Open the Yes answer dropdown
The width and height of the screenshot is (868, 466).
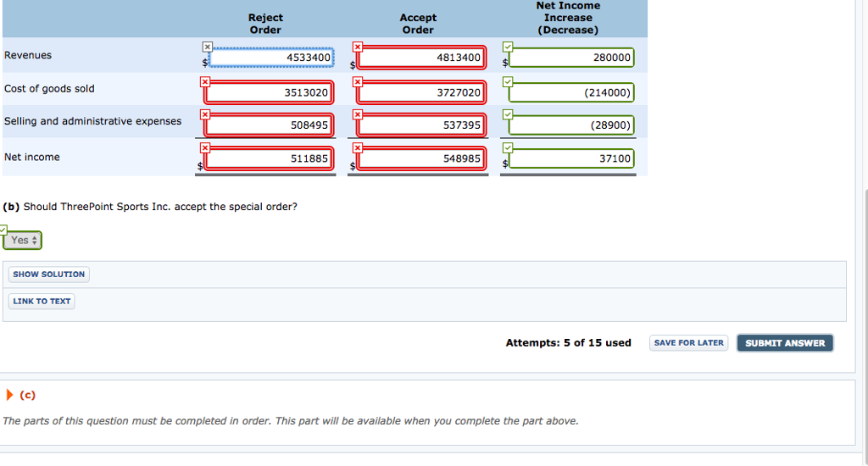24,241
